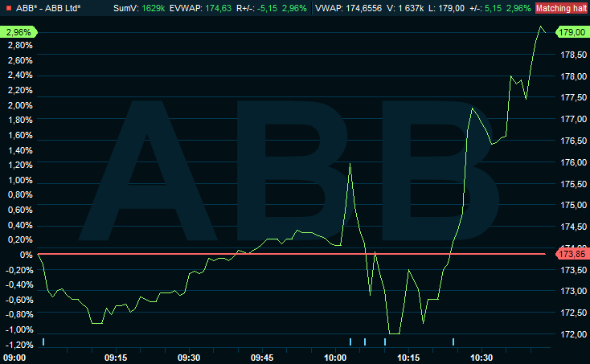Click the R+/- value -5,15
The height and width of the screenshot is (364, 590).
(267, 8)
